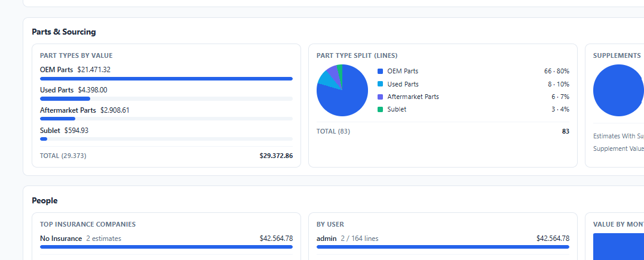Click the Sublet value progress bar
This screenshot has width=644, height=260.
point(166,139)
